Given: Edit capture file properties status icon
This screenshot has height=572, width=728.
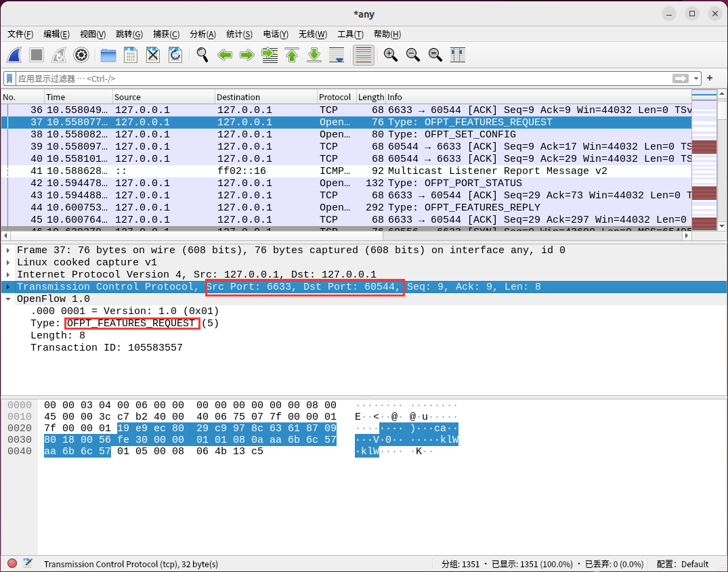Looking at the screenshot, I should [28, 564].
